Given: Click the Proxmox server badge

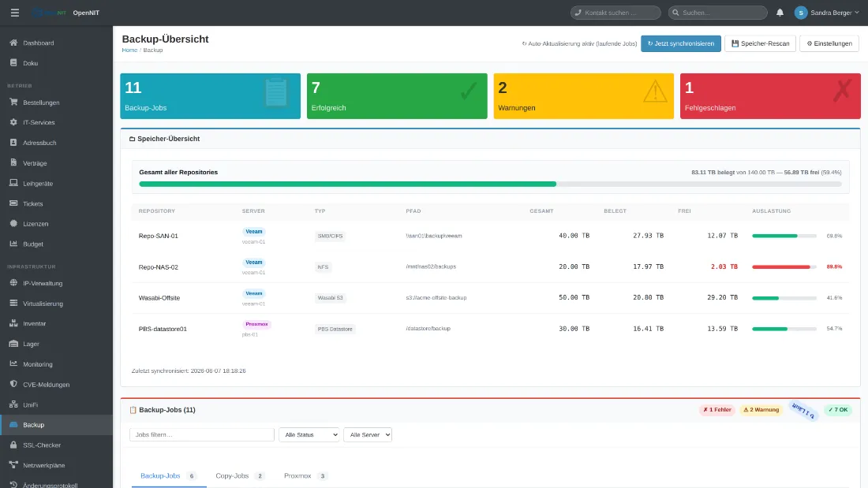Looking at the screenshot, I should 256,324.
